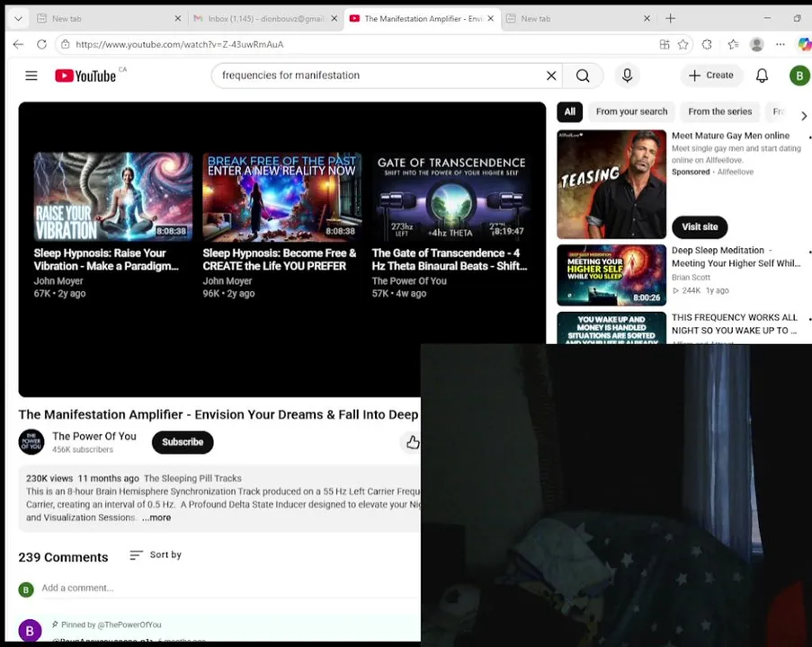Open the green B account avatar

(799, 75)
